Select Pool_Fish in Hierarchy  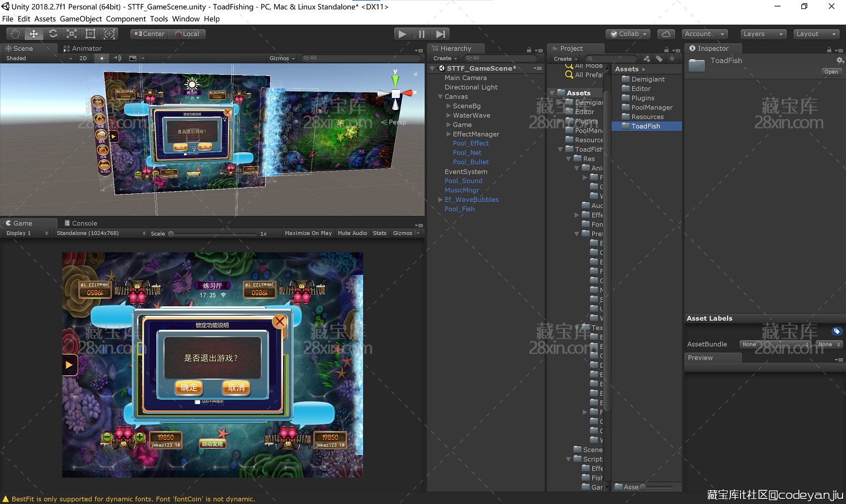460,209
